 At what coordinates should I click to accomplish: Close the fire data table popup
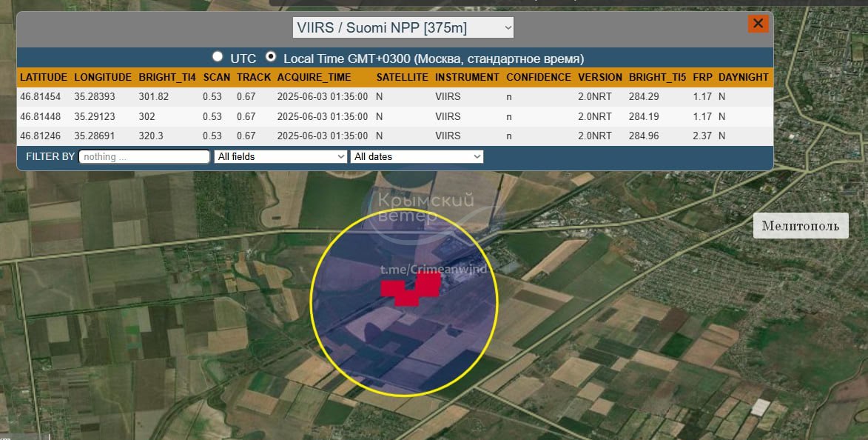click(x=758, y=24)
